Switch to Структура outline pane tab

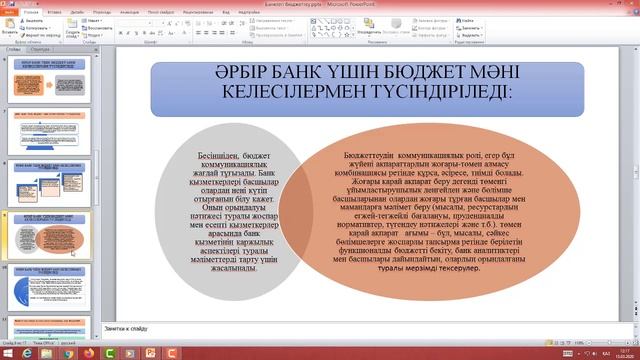tap(40, 49)
